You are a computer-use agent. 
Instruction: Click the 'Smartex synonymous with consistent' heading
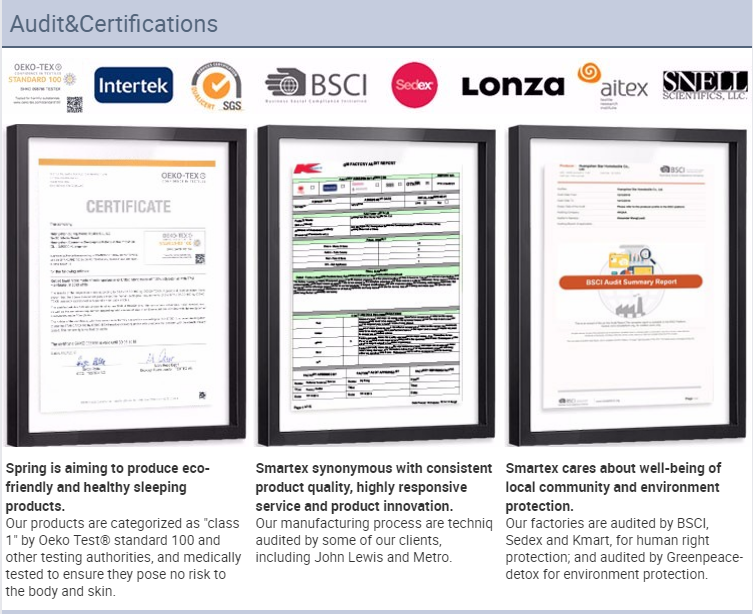tap(374, 487)
